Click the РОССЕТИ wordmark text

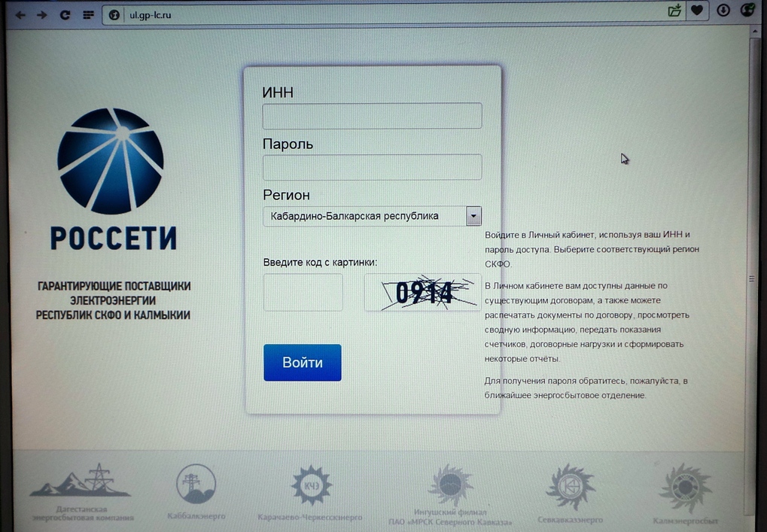114,239
